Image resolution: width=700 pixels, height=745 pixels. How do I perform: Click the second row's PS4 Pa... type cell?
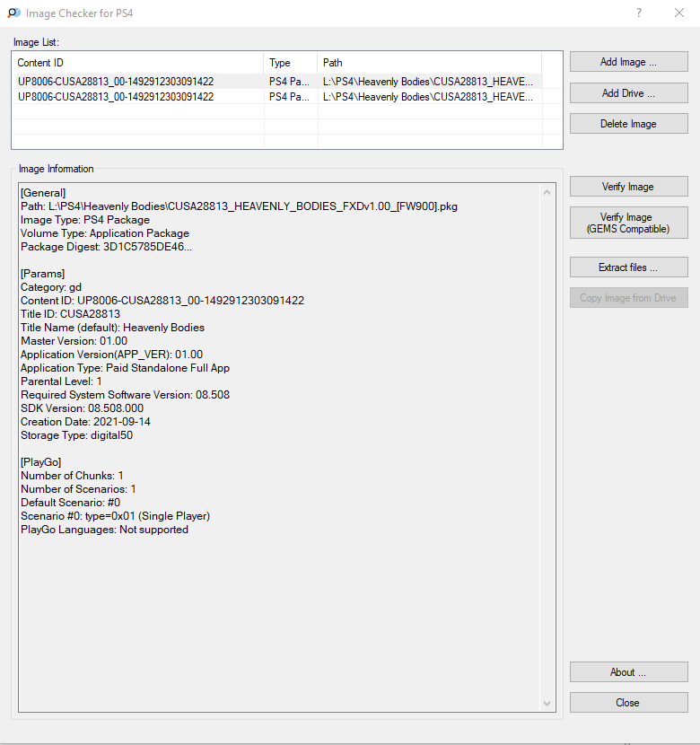(289, 96)
